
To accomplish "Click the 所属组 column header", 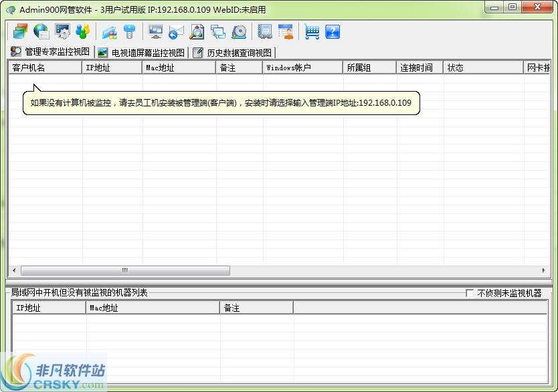I will coord(370,68).
